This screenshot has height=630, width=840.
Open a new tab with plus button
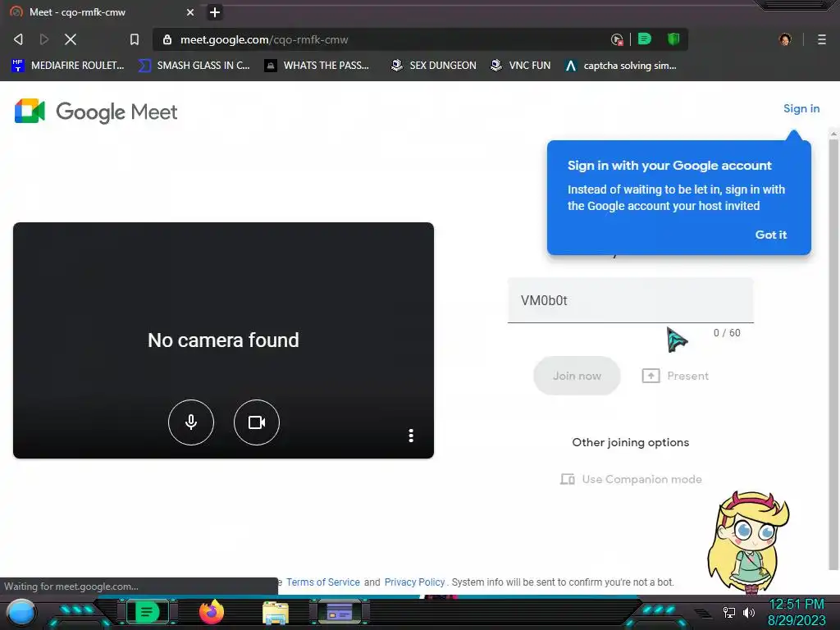[215, 11]
